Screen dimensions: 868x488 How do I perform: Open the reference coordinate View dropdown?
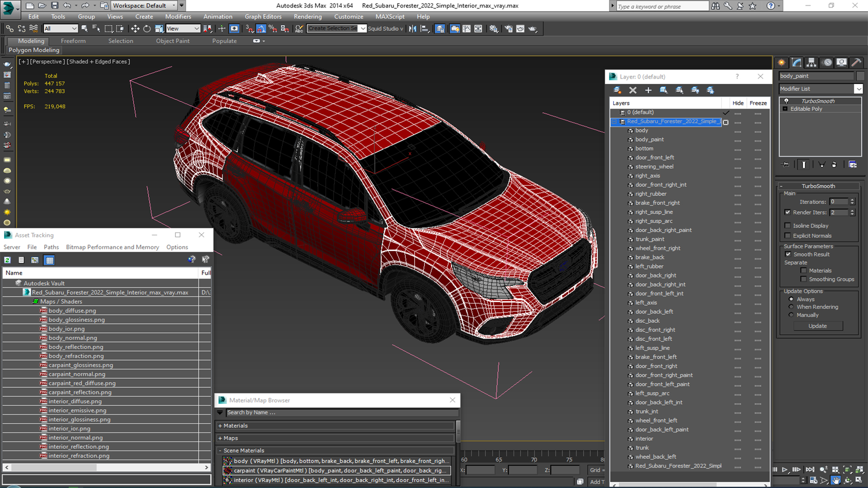183,28
